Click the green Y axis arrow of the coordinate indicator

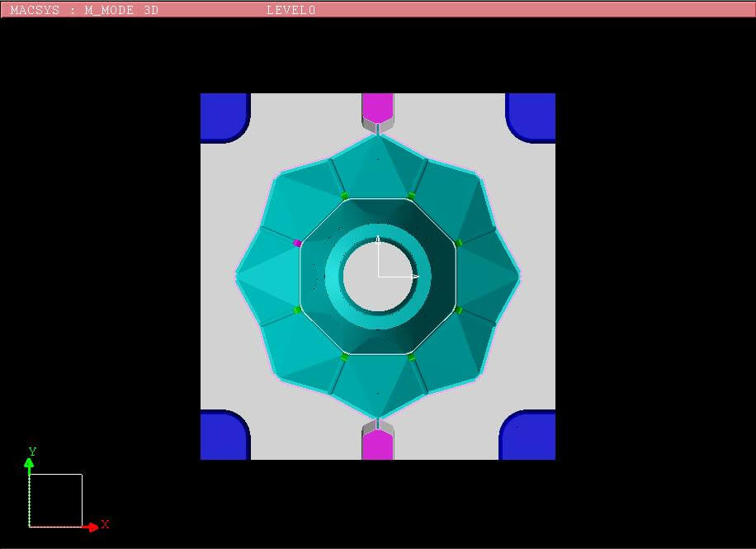point(29,468)
